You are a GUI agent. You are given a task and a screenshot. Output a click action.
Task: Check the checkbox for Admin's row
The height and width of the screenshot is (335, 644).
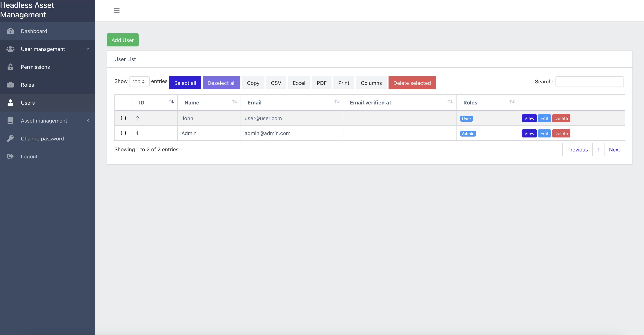[x=123, y=133]
